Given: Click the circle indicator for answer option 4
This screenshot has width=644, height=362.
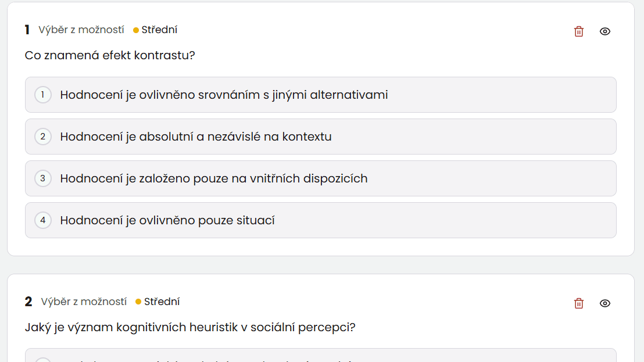Looking at the screenshot, I should [x=43, y=220].
